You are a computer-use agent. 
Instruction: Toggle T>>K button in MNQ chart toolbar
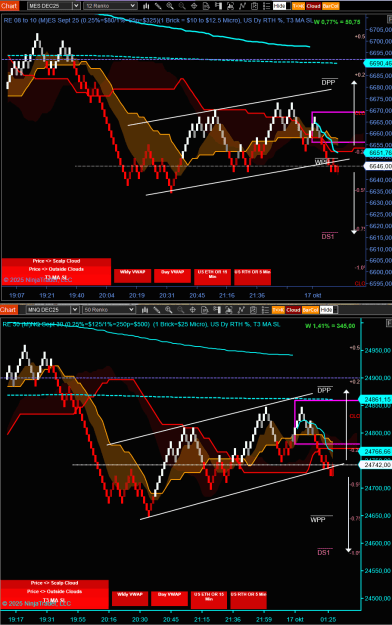coord(278,310)
